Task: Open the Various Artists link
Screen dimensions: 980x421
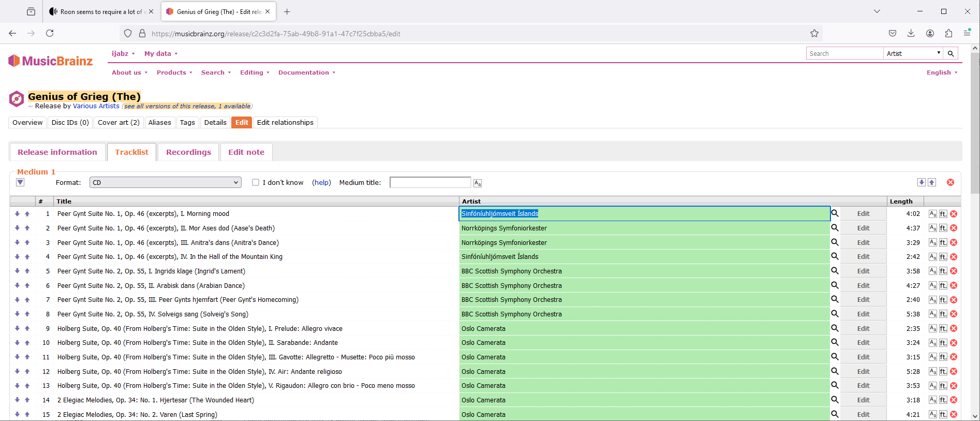Action: [96, 106]
